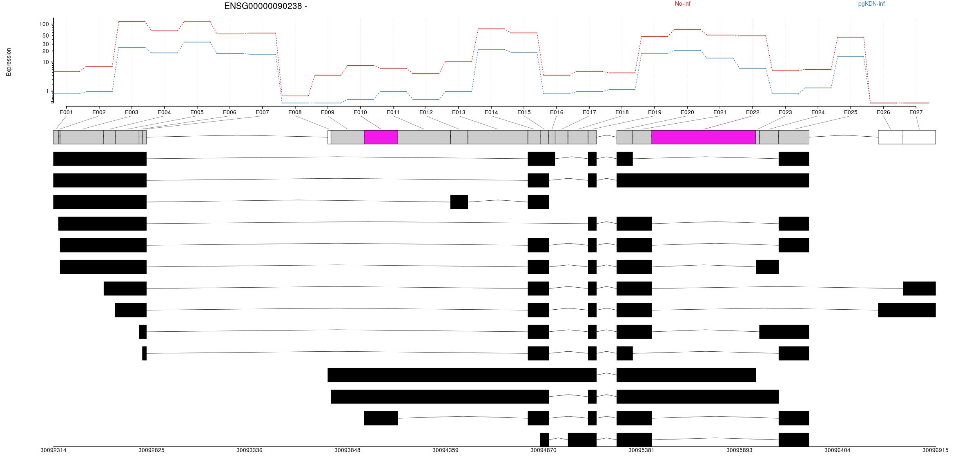Viewport: 980px width, 457px height.
Task: Click exon label E023
Action: coord(785,112)
